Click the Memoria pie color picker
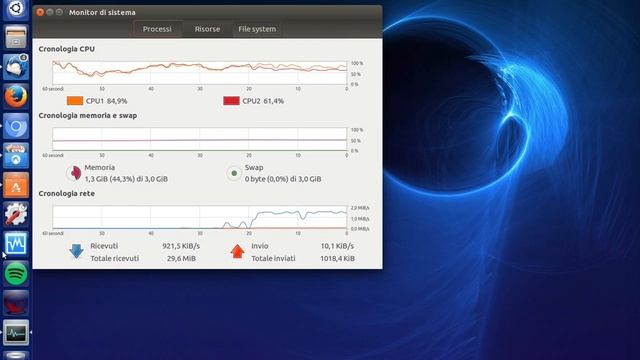The height and width of the screenshot is (360, 640). click(x=74, y=173)
